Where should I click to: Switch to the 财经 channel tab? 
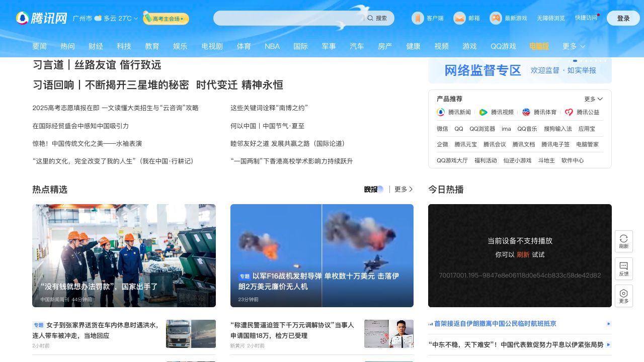(x=96, y=46)
